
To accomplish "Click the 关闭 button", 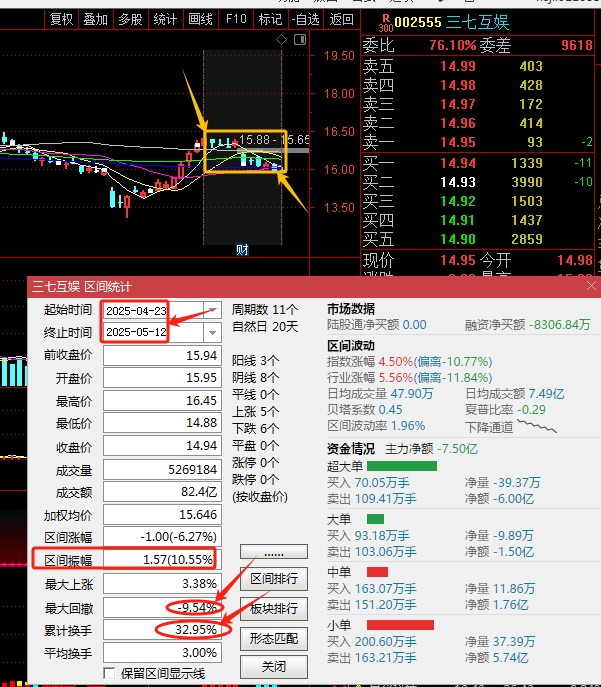I will tap(274, 666).
